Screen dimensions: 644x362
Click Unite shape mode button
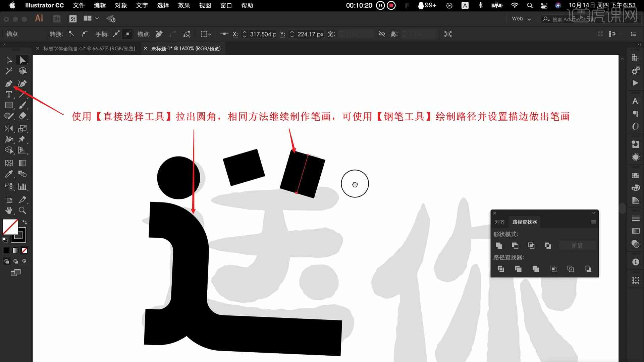click(x=499, y=246)
